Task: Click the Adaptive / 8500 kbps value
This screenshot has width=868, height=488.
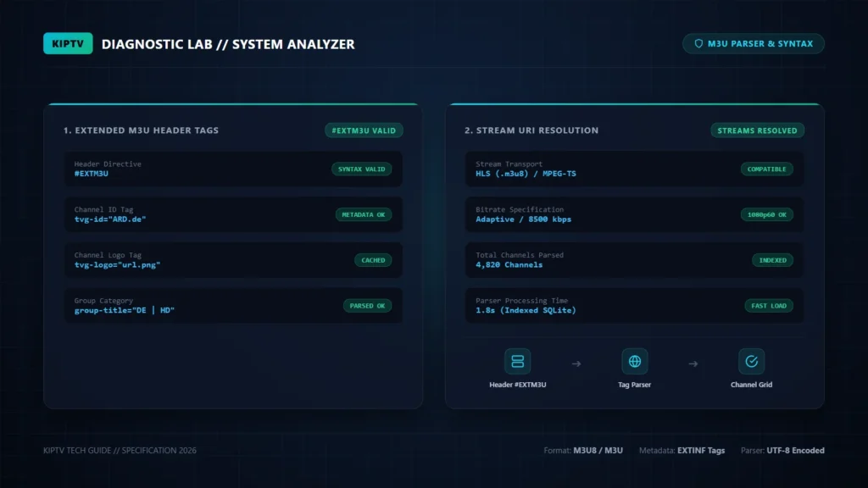Action: [x=523, y=219]
